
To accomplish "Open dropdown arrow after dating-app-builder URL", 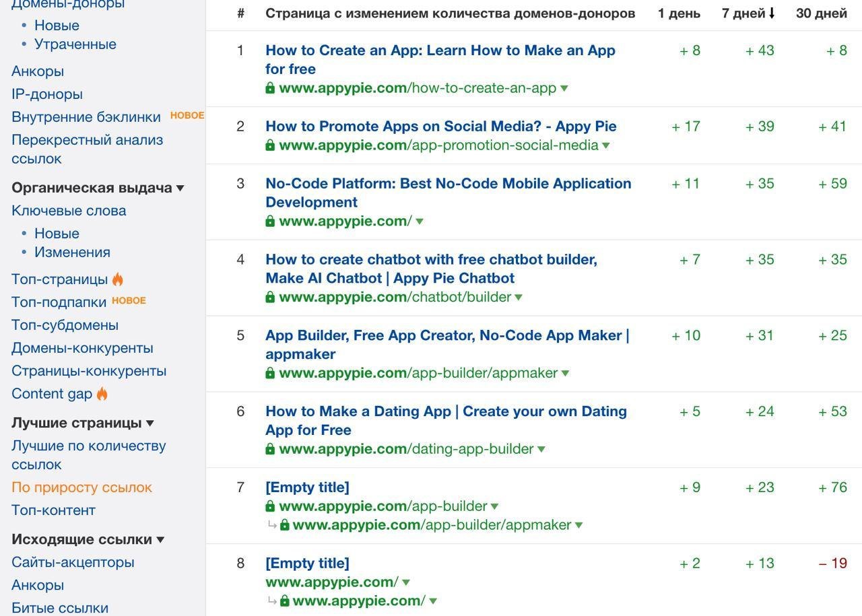I will point(541,450).
